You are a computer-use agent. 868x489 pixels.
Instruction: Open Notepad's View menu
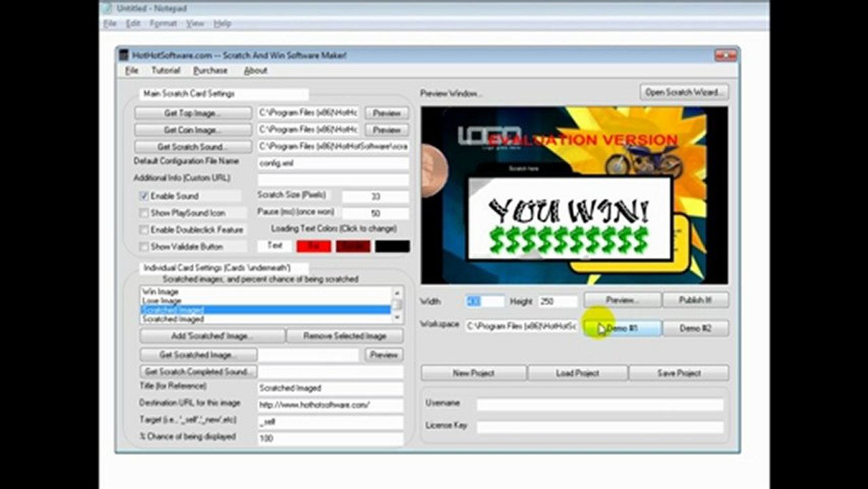tap(195, 23)
